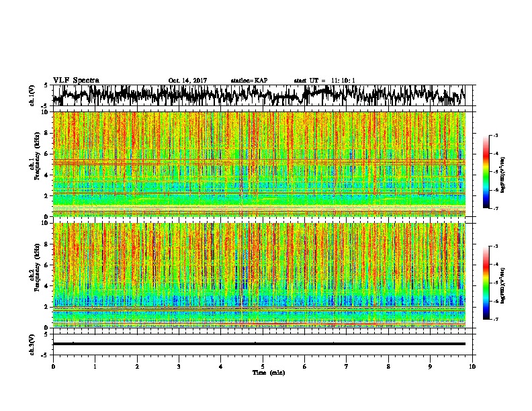Click the "ch.3(V)" y-axis label
Screen dimensions: 532x411
(32, 345)
